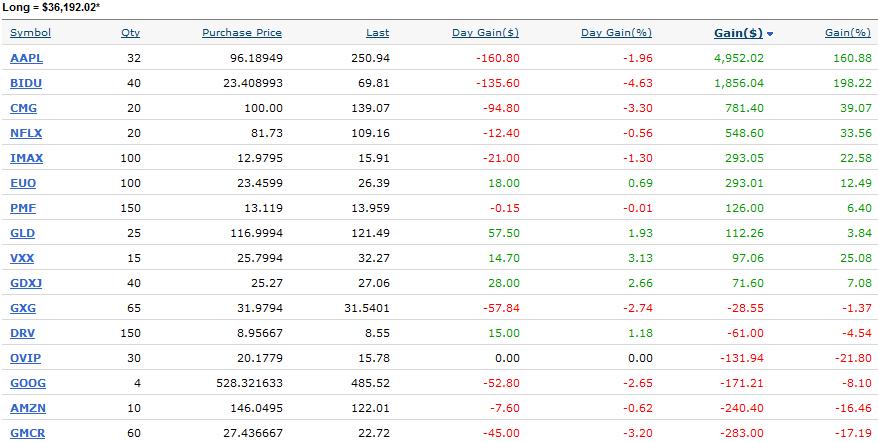Sort by Qty column header
Image resolution: width=878 pixels, height=442 pixels.
click(x=130, y=32)
